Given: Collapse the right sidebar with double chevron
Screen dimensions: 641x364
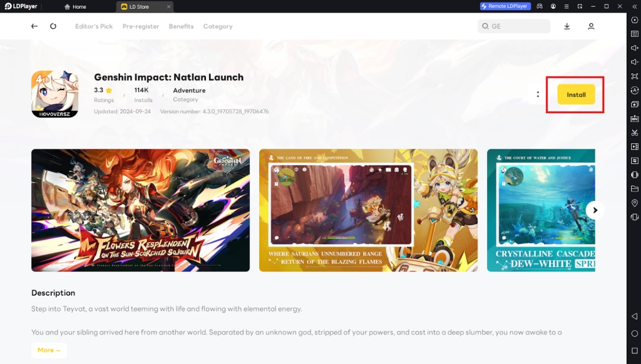Looking at the screenshot, I should 635,6.
